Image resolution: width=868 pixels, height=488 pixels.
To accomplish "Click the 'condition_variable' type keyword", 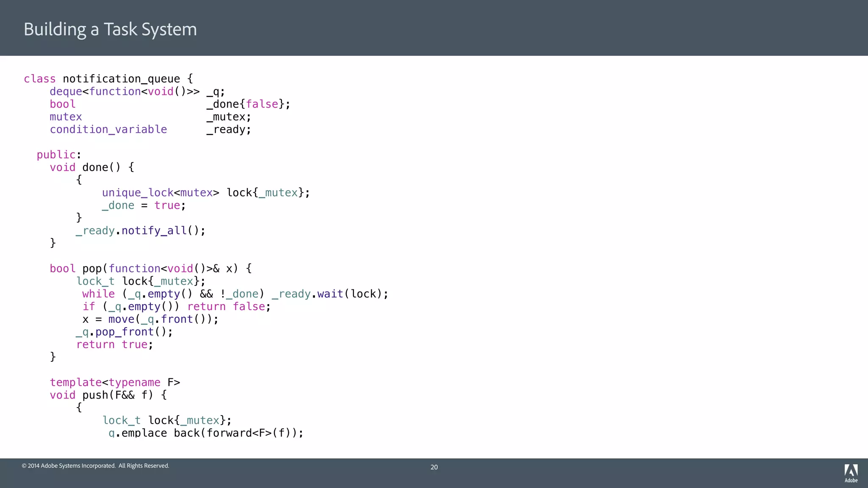I will 108,130.
